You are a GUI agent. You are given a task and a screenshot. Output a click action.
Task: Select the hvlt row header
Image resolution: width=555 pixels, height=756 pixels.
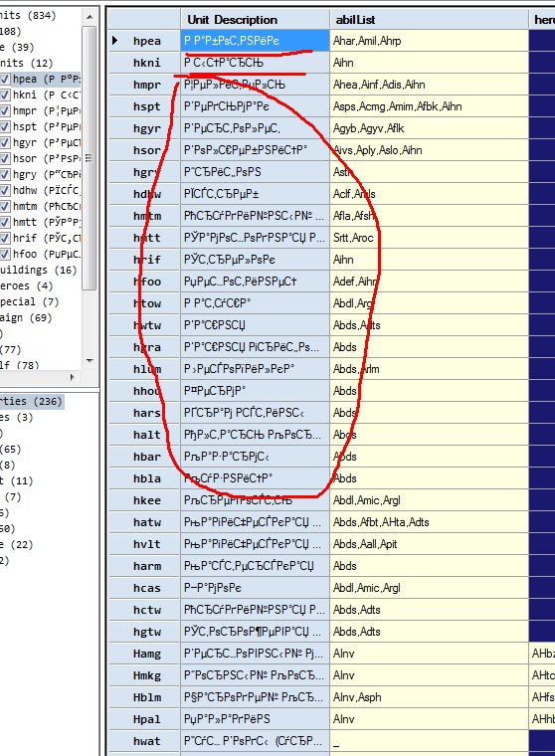pos(144,544)
